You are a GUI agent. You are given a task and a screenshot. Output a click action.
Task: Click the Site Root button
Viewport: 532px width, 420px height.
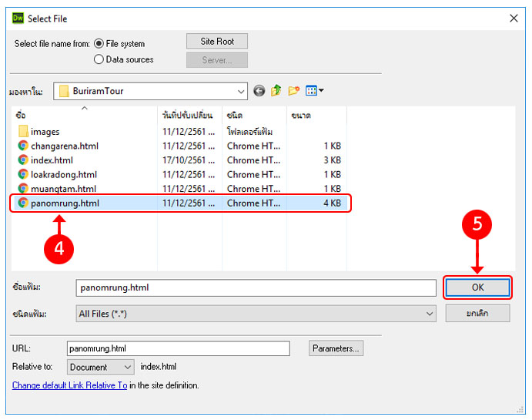(x=217, y=42)
